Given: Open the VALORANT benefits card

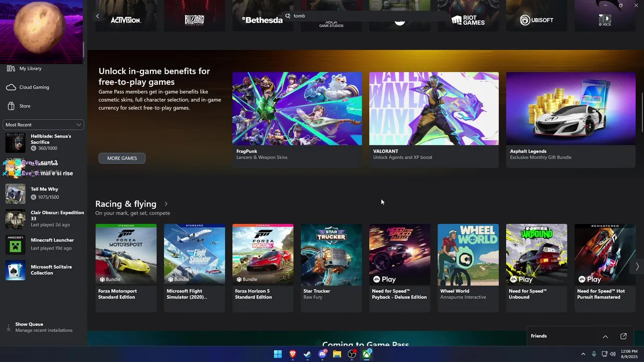Looking at the screenshot, I should 434,120.
